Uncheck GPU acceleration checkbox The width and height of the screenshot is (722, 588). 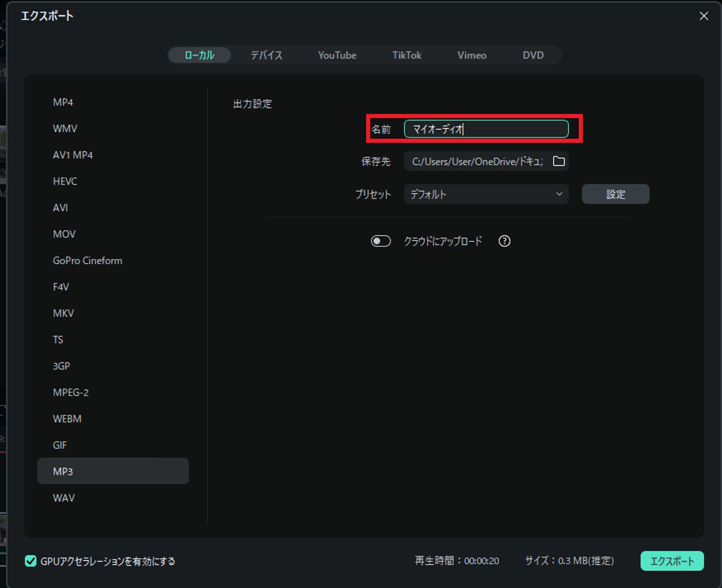click(31, 561)
